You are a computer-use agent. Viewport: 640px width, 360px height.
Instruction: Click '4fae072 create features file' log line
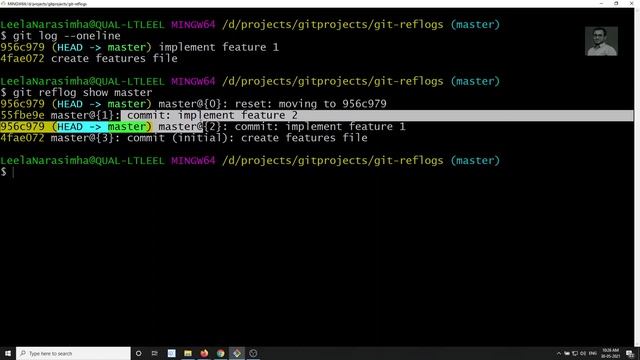89,58
